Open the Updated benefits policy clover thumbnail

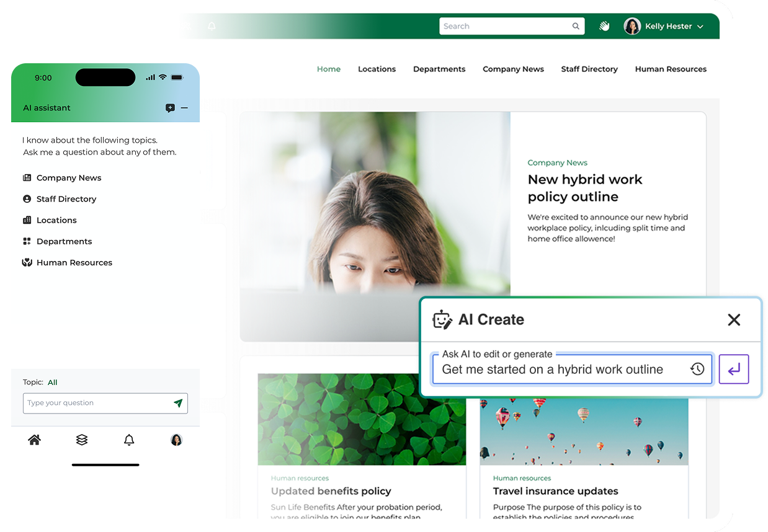point(362,419)
